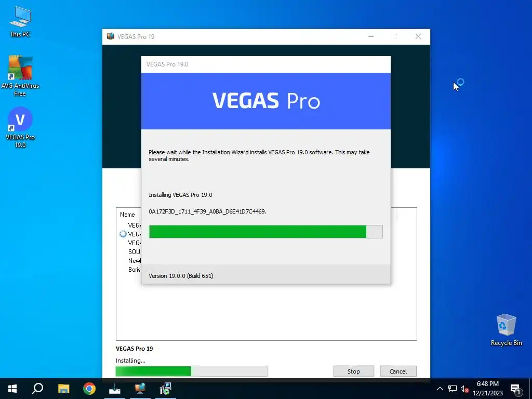Open the Windows Start menu
Image resolution: width=532 pixels, height=399 pixels.
point(12,389)
